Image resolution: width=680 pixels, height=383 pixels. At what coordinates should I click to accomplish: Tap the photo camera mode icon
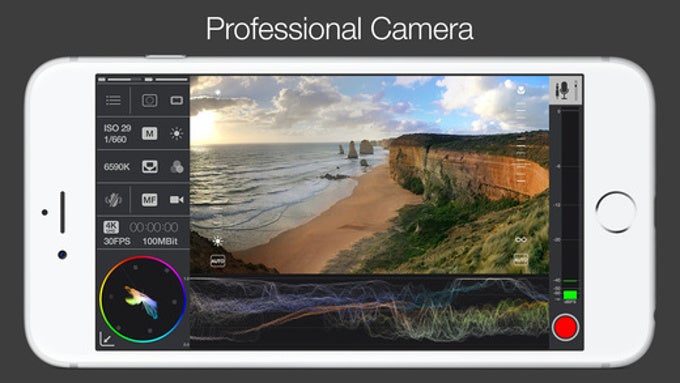pos(150,100)
